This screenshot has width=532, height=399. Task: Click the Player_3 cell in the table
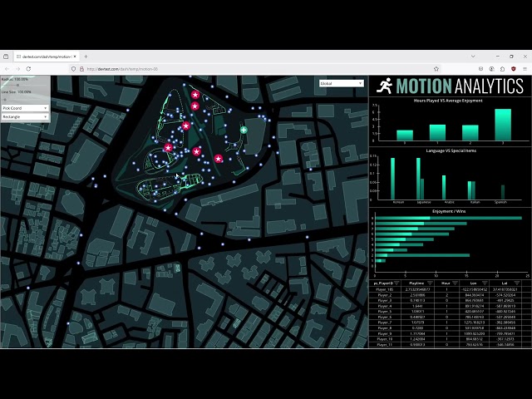pos(385,301)
